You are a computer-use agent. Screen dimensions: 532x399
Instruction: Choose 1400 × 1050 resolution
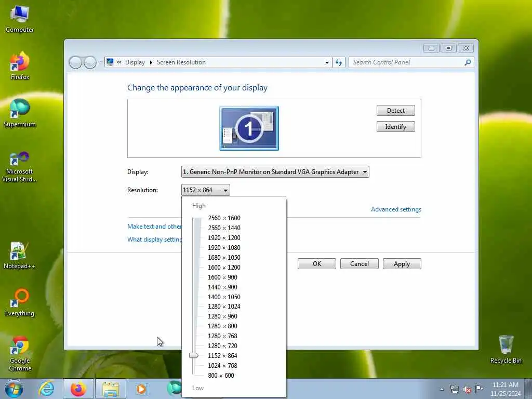(x=224, y=297)
